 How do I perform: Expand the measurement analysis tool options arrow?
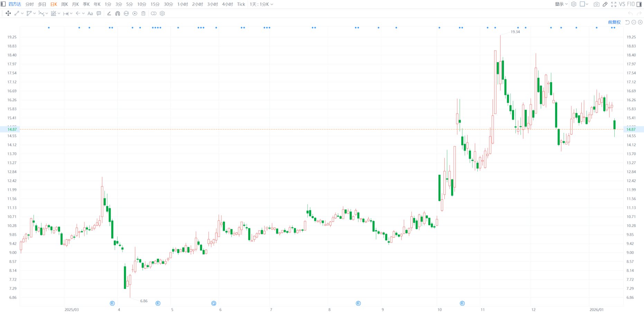[59, 13]
